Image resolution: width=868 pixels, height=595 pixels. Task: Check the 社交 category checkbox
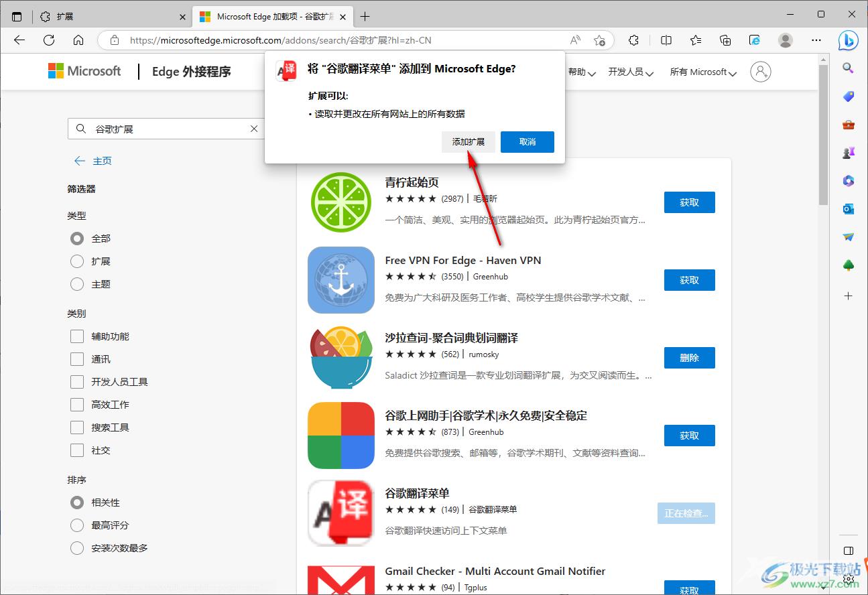point(77,450)
